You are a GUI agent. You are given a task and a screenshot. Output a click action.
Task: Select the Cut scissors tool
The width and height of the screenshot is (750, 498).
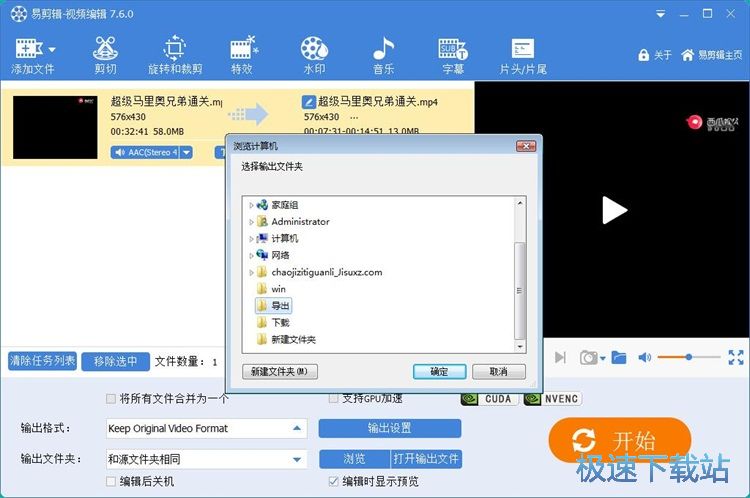pos(105,55)
